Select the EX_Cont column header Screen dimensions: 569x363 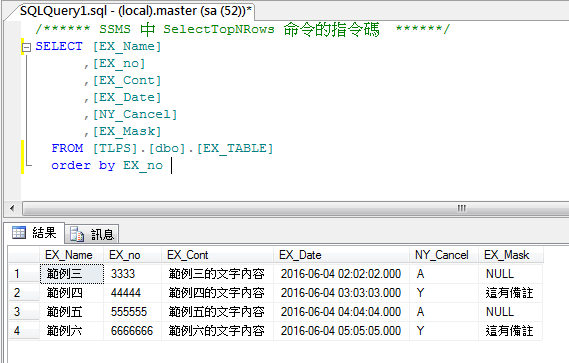[217, 255]
